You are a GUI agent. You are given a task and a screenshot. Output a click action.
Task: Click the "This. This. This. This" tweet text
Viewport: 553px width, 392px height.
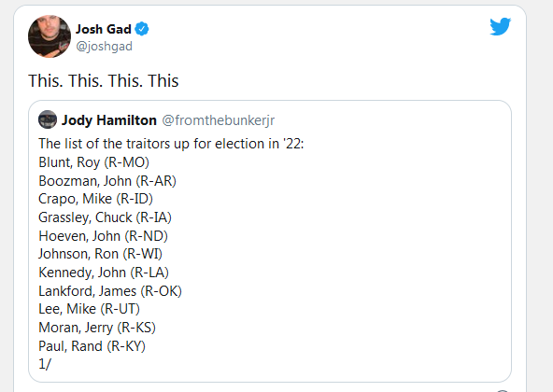click(104, 80)
